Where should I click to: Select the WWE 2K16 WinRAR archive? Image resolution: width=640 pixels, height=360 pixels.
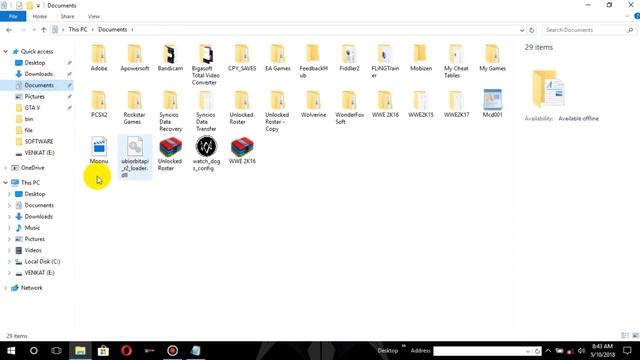tap(242, 151)
